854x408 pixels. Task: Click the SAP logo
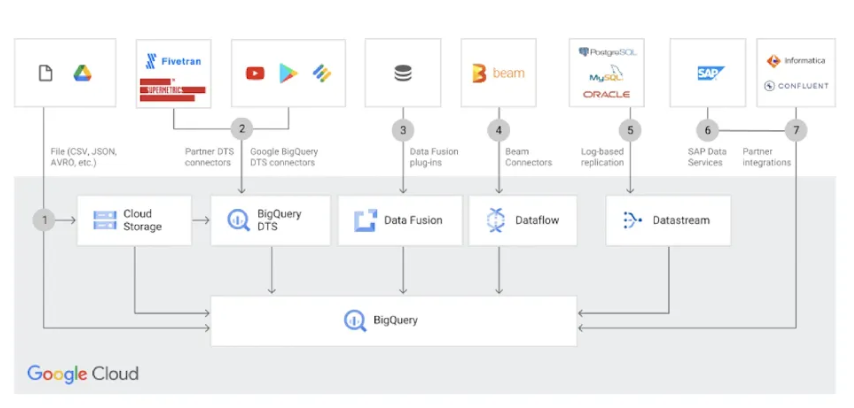[x=711, y=73]
